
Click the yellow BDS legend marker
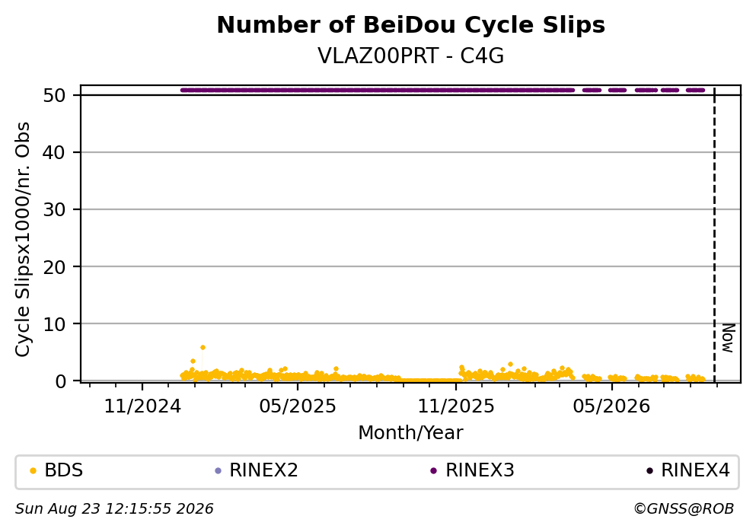click(33, 471)
